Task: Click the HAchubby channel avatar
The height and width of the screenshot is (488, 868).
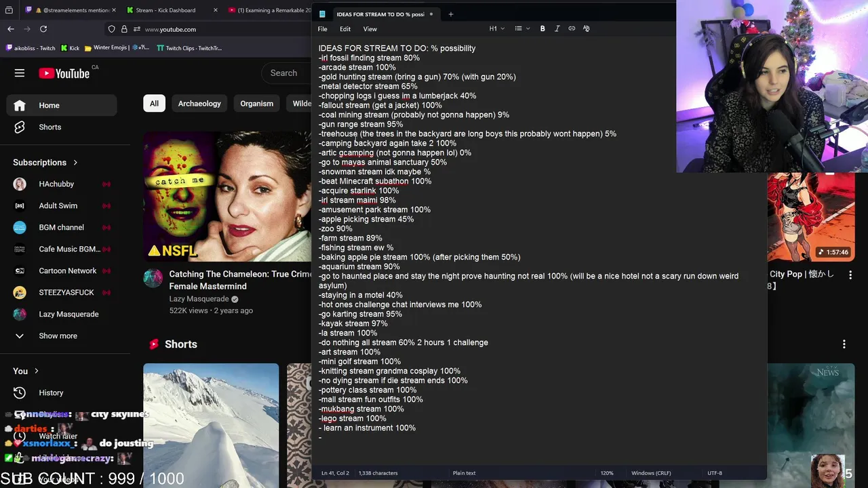Action: tap(20, 184)
